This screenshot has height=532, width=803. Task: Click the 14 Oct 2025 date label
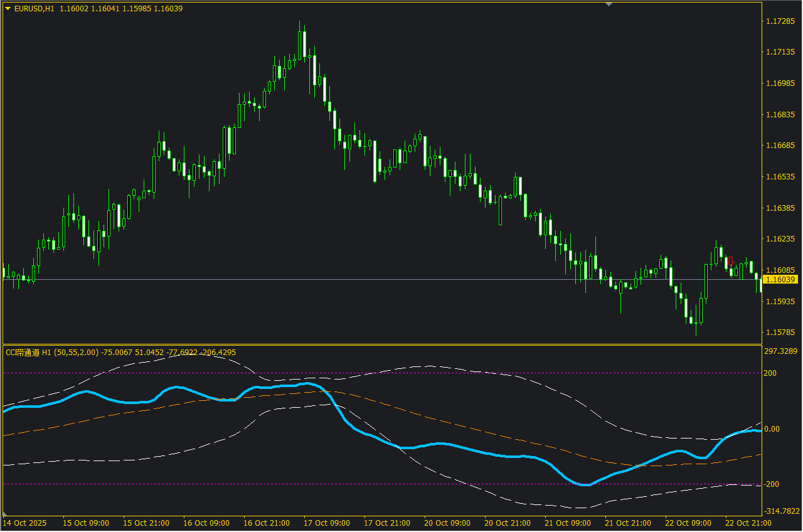pyautogui.click(x=24, y=523)
